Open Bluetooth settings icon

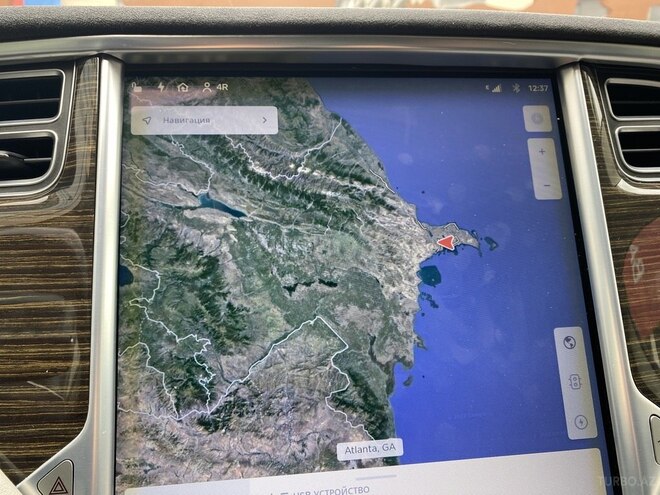[x=516, y=88]
